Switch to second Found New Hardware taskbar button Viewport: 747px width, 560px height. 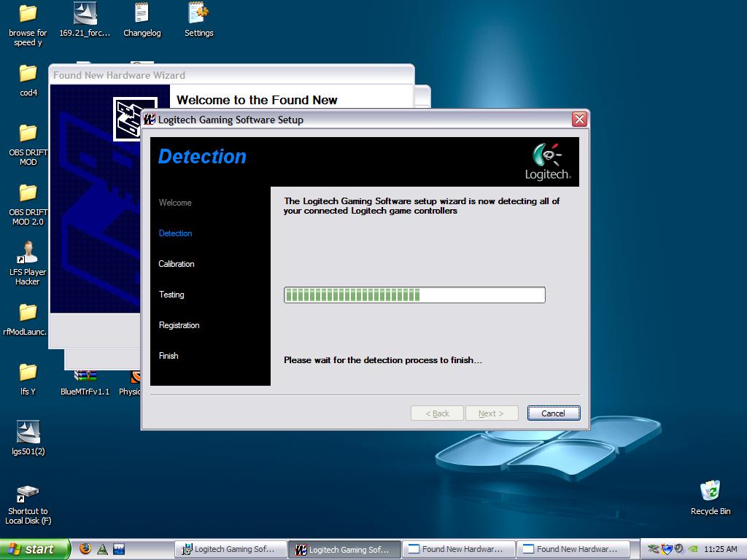[x=573, y=550]
